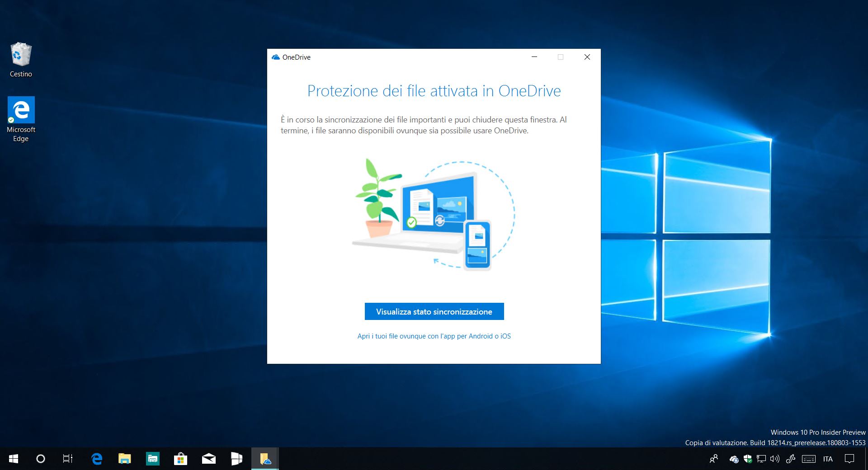
Task: Open touch keyboard tray icon
Action: point(809,459)
